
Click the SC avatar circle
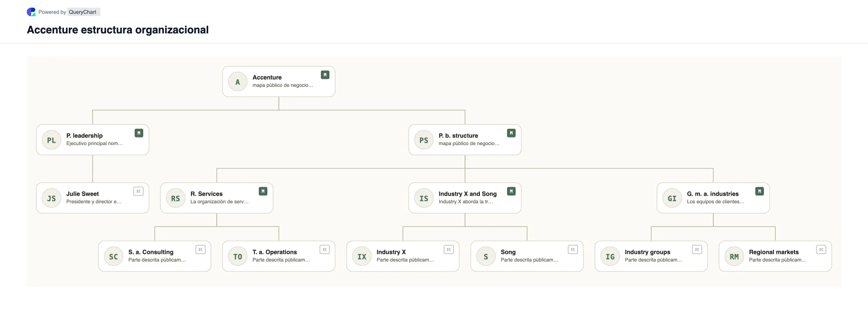tap(114, 256)
